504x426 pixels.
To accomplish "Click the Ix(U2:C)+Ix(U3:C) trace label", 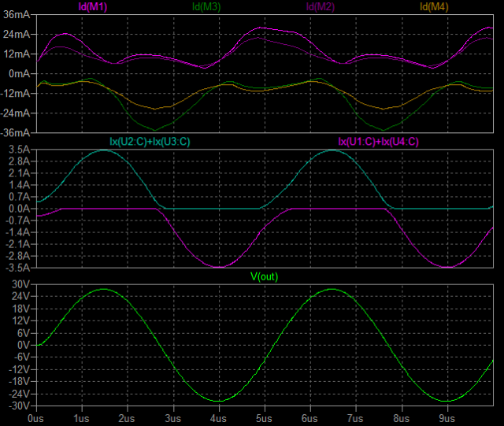I will click(150, 142).
